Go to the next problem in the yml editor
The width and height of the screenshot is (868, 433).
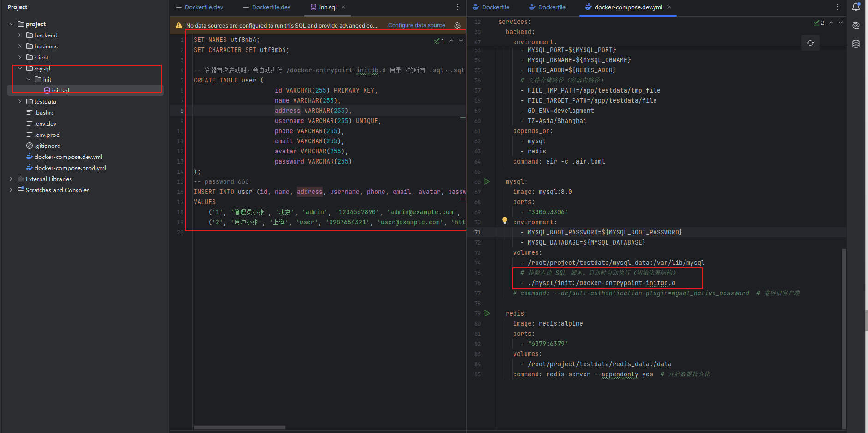(x=841, y=23)
